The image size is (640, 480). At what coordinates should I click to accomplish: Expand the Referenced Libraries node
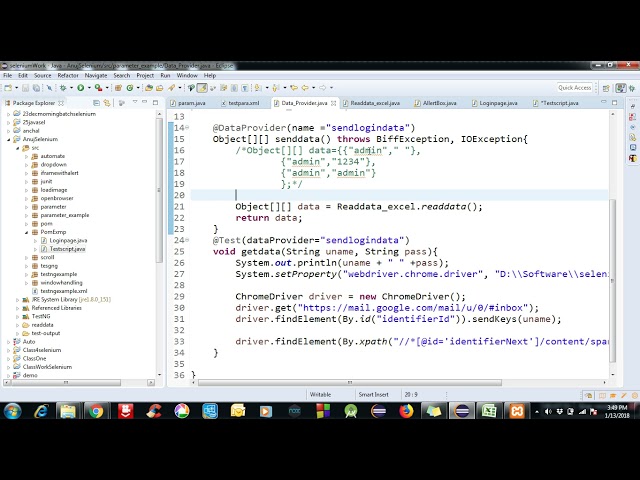click(x=18, y=308)
